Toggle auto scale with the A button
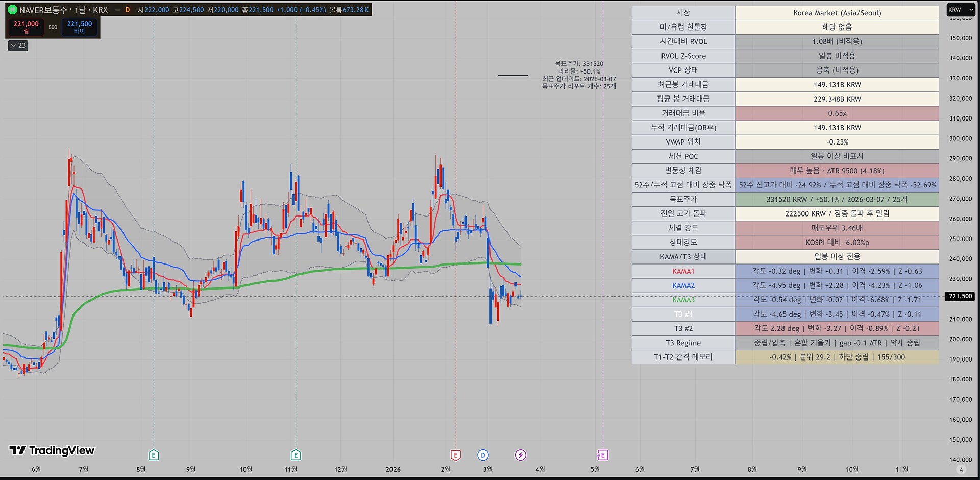 pyautogui.click(x=961, y=470)
